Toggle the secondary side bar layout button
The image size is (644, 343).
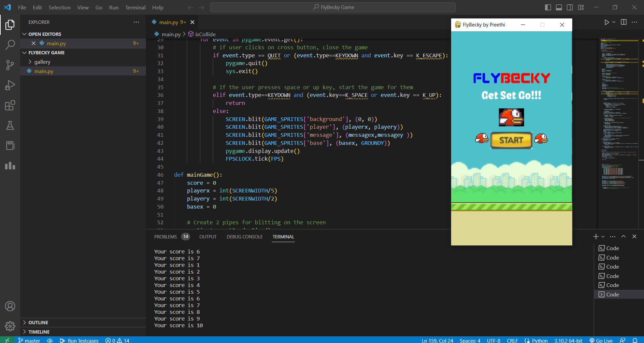pyautogui.click(x=570, y=7)
